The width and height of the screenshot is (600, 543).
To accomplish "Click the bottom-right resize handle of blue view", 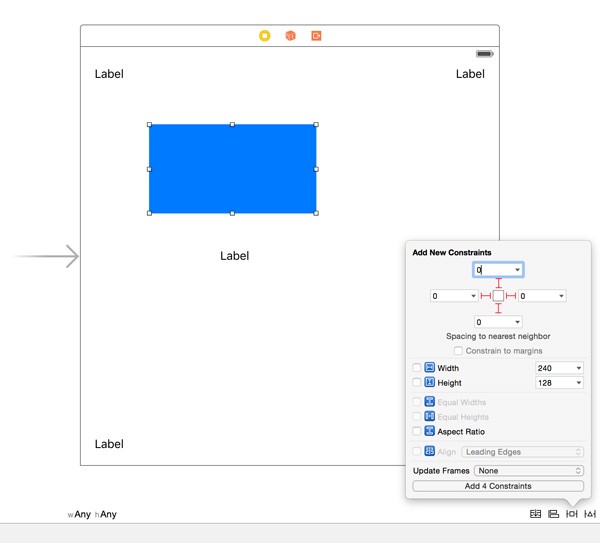I will coord(316,213).
